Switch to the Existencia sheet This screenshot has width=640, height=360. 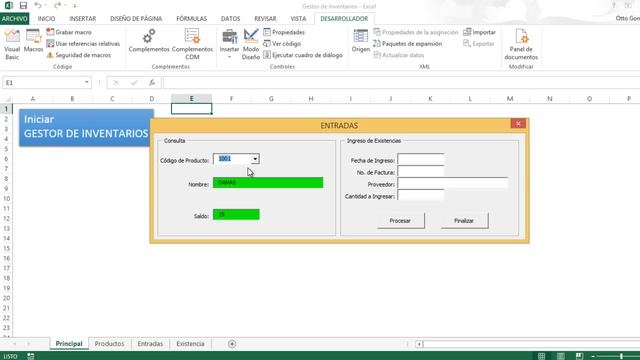coord(190,344)
